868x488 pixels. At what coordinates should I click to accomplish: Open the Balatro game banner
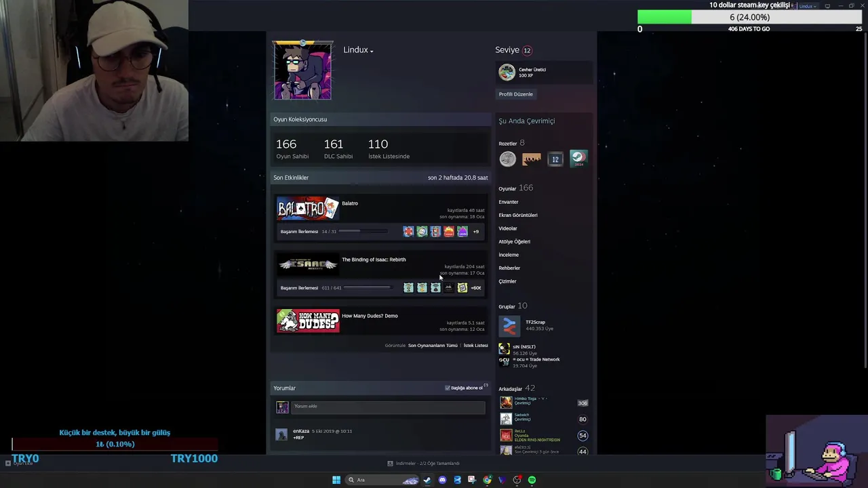coord(308,209)
